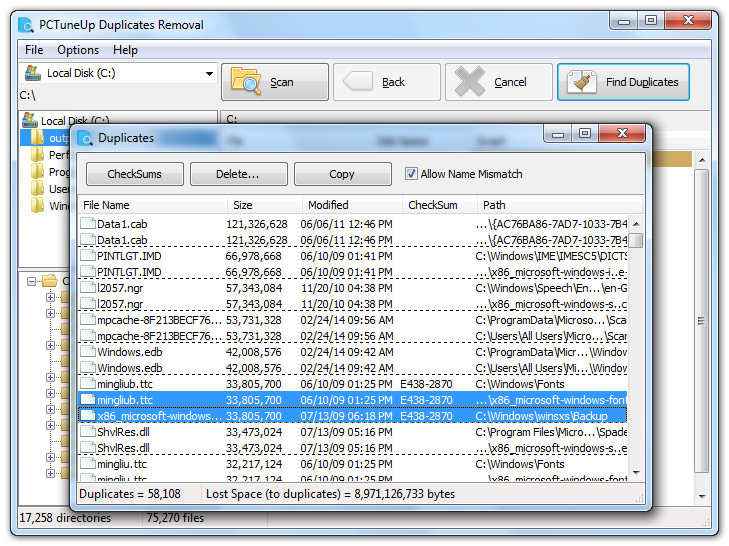729x546 pixels.
Task: Open the File menu
Action: click(x=34, y=50)
